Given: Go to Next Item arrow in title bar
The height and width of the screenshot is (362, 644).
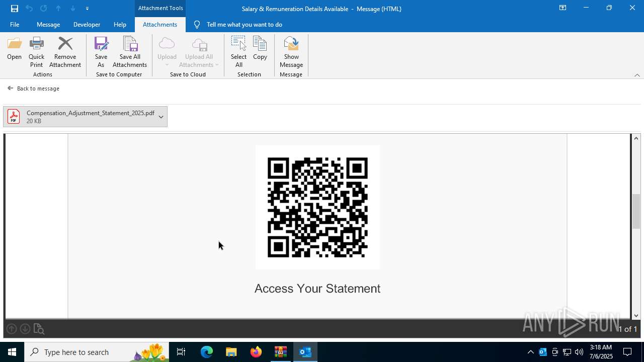Looking at the screenshot, I should coord(73,9).
